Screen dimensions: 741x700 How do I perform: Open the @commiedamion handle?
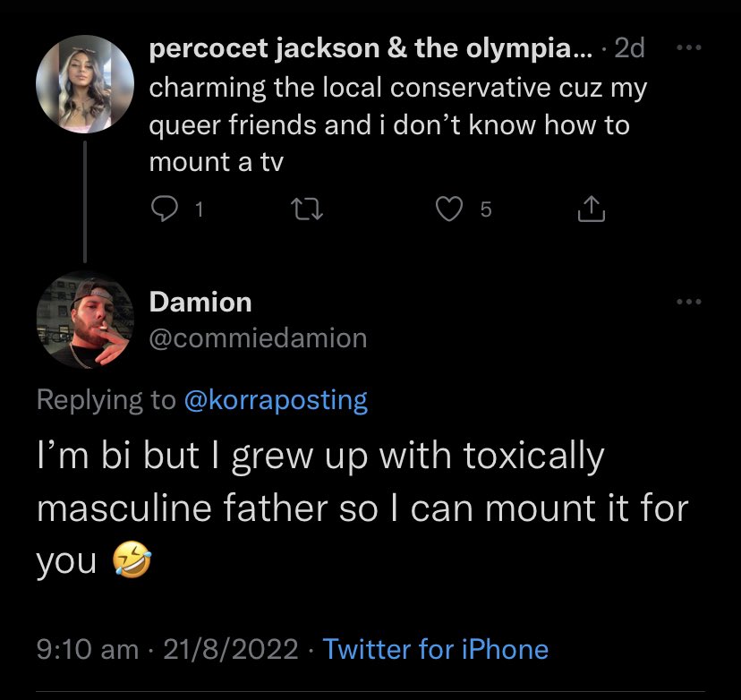coord(258,338)
